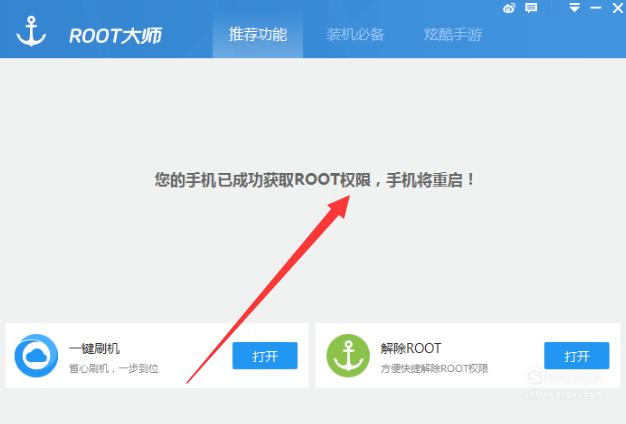Open the 一键刷机 feature with 打开
The height and width of the screenshot is (424, 626).
pyautogui.click(x=265, y=355)
